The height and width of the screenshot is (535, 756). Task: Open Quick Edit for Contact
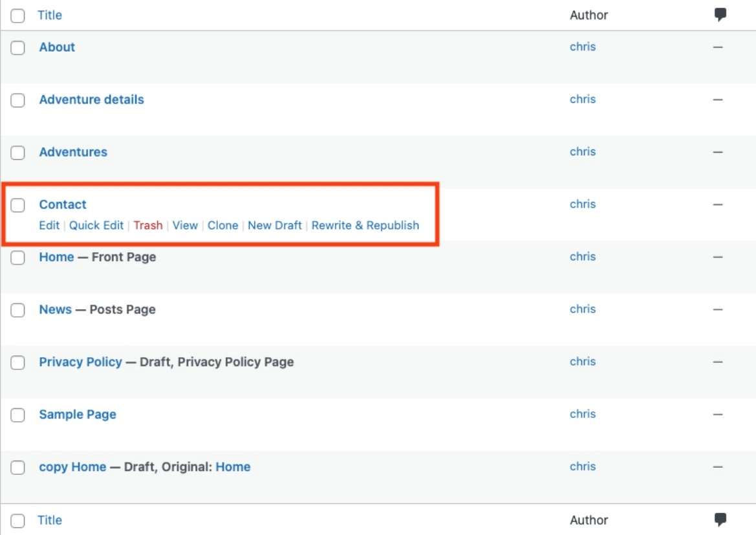tap(96, 225)
